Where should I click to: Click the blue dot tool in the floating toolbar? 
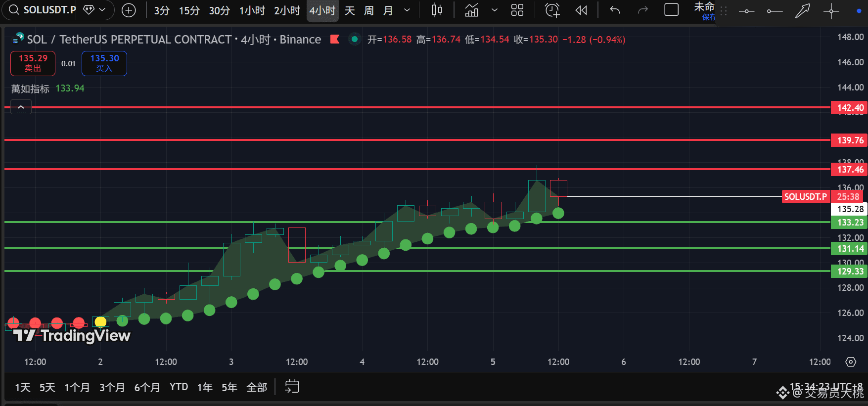[859, 11]
